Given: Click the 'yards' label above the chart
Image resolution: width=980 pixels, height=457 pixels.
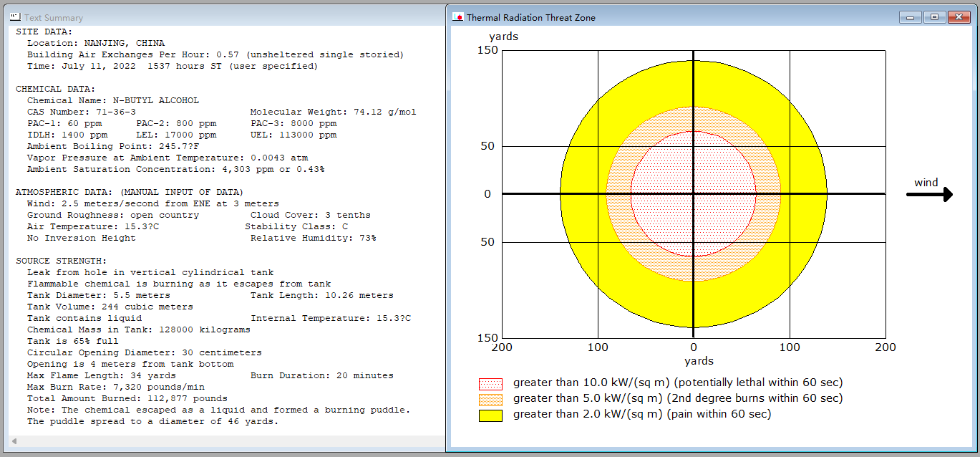Looking at the screenshot, I should click(x=503, y=37).
